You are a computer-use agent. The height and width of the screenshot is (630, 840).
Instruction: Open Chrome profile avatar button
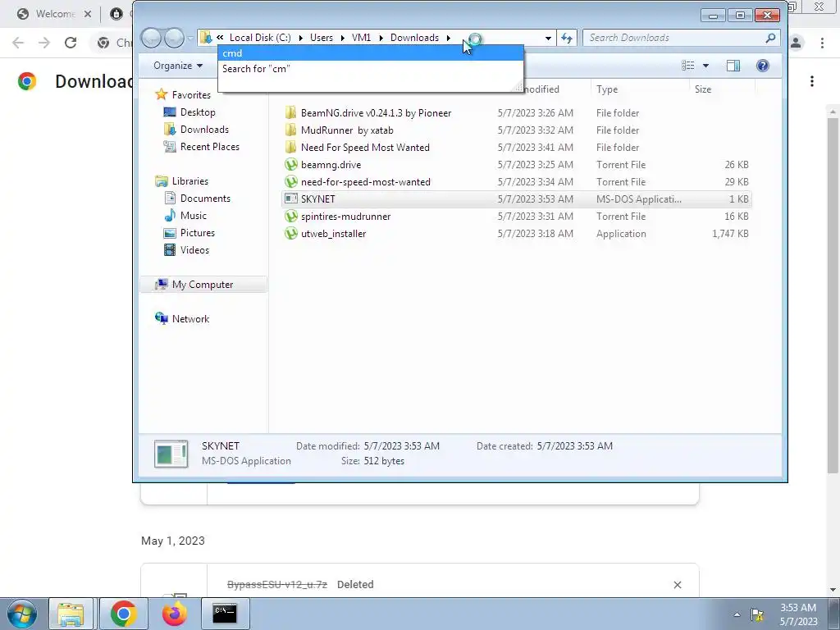(x=796, y=43)
